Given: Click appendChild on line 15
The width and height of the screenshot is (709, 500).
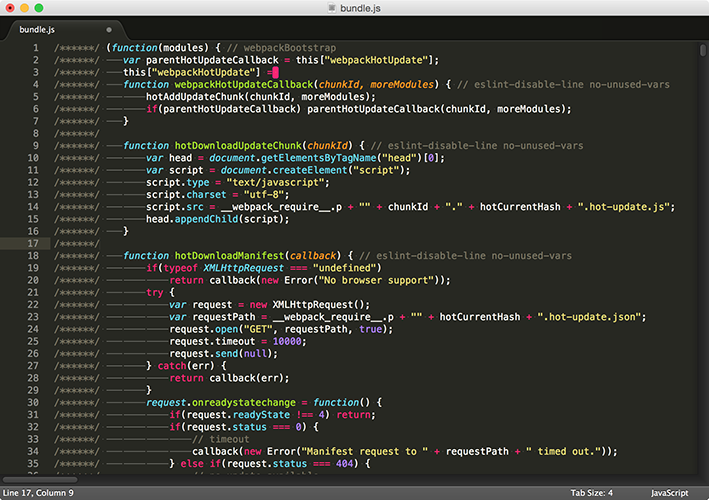Looking at the screenshot, I should [x=206, y=219].
